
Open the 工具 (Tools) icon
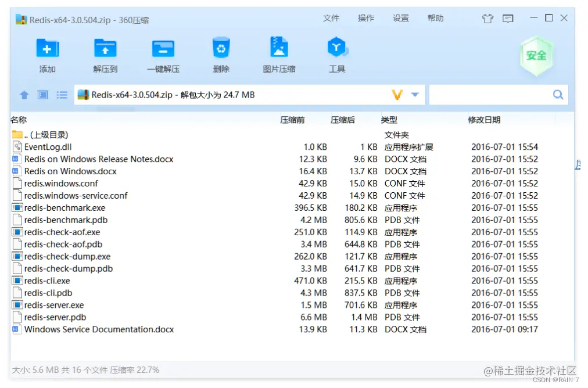click(337, 47)
